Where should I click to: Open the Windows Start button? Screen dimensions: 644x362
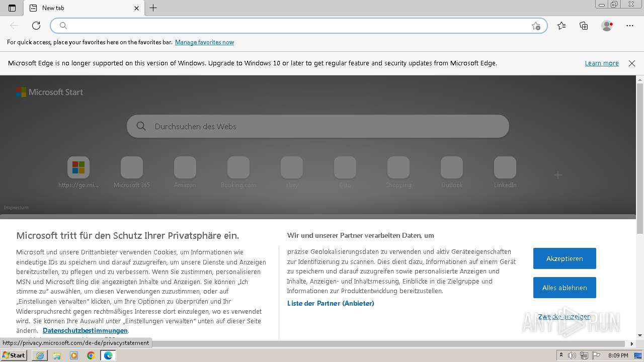pos(14,355)
